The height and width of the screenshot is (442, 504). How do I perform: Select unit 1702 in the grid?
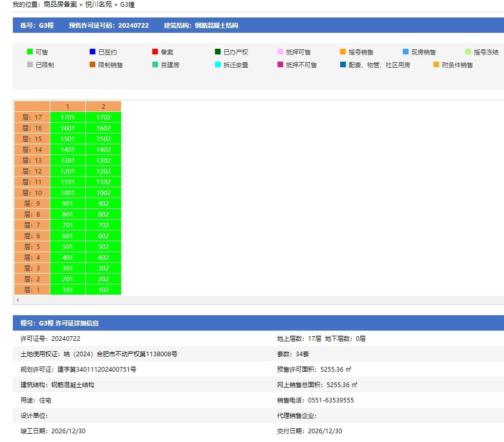(x=104, y=118)
